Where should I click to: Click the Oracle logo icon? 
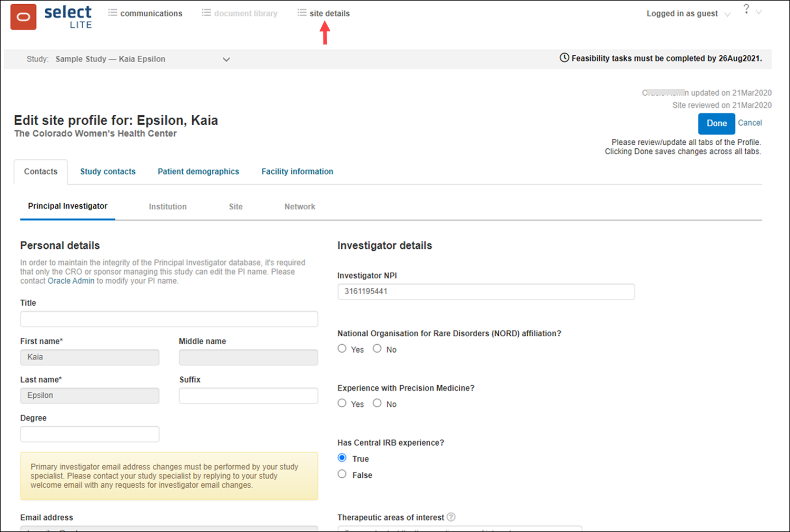pos(23,16)
